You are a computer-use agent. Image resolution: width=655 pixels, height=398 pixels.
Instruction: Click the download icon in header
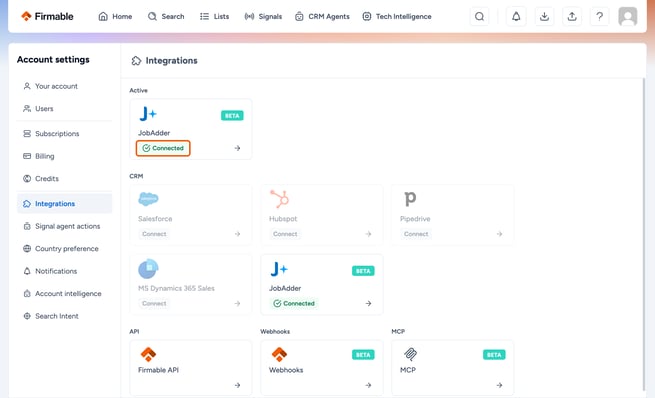tap(544, 16)
